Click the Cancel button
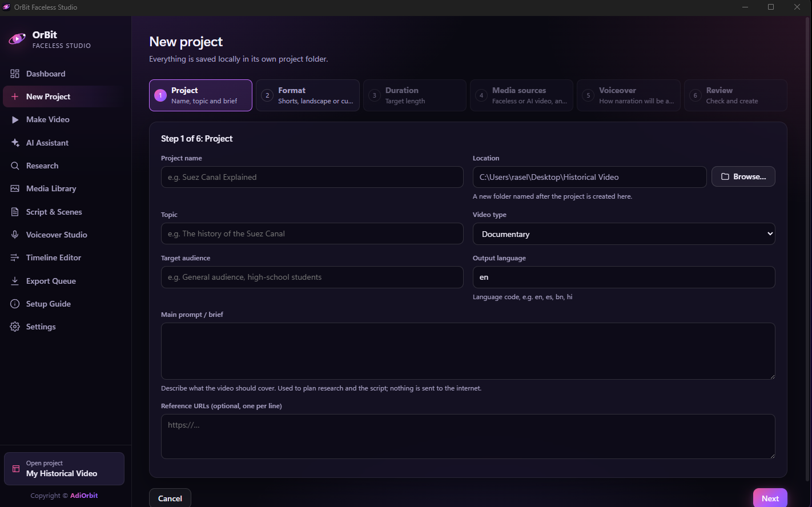 (170, 498)
